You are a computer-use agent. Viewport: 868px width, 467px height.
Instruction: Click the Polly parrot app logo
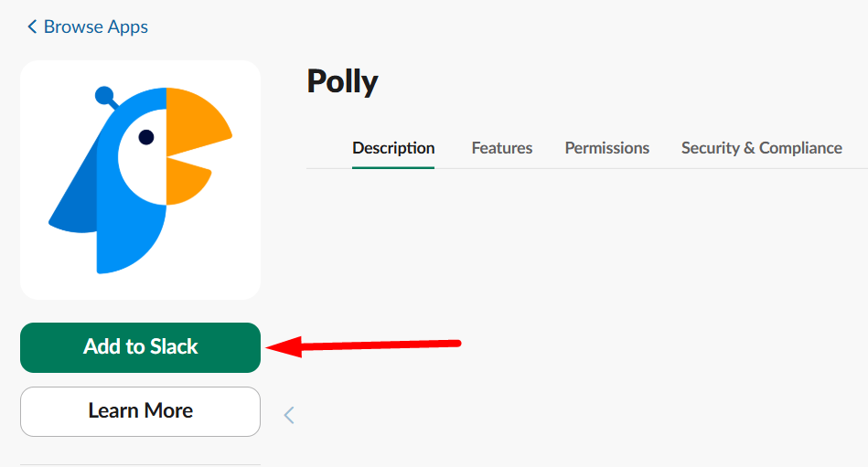(140, 180)
